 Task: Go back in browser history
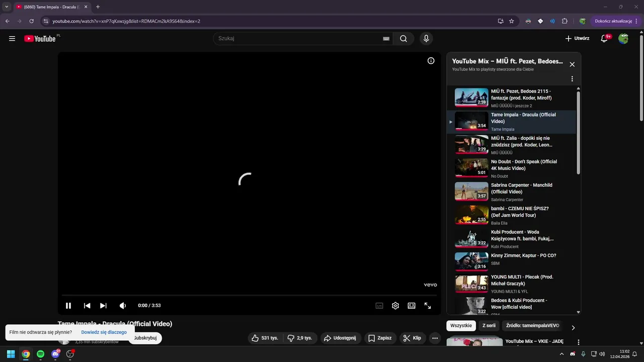tap(7, 21)
